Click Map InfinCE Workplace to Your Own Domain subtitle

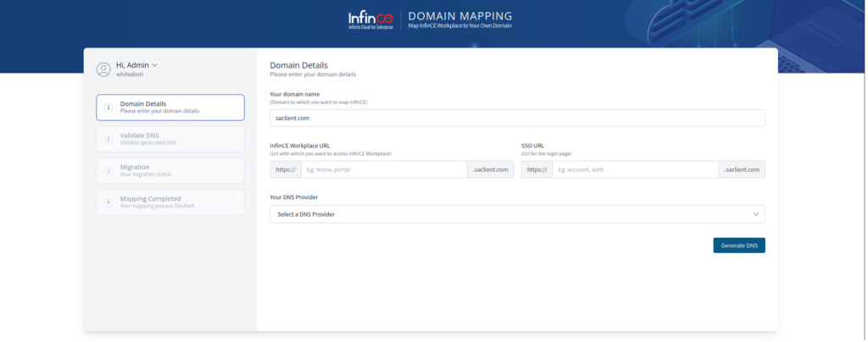tap(460, 26)
